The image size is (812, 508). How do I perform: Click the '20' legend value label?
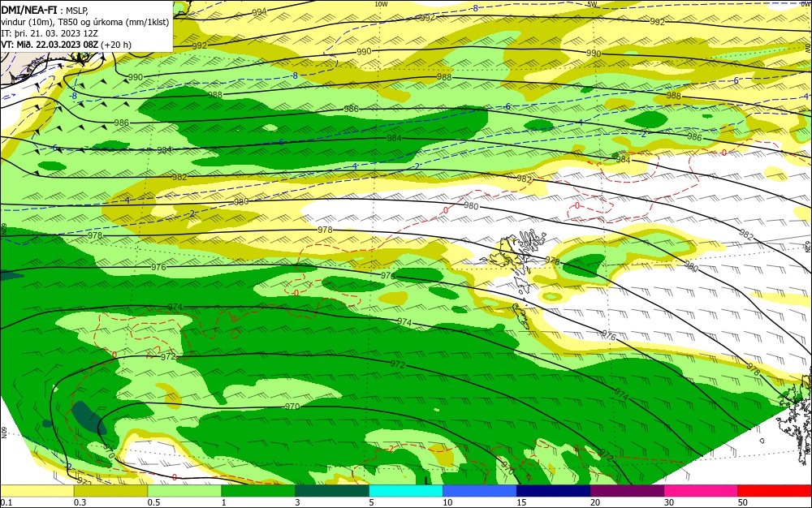(595, 502)
